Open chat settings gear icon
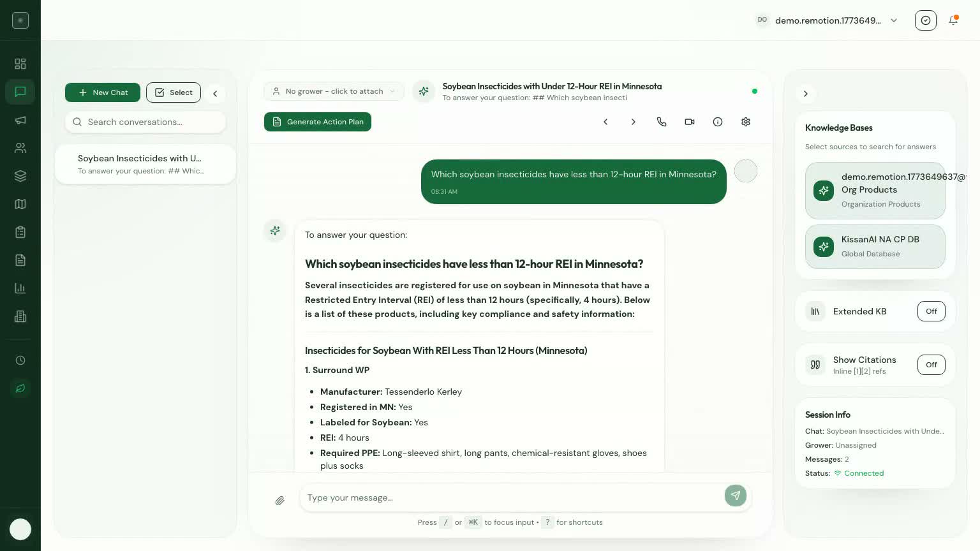Viewport: 980px width, 551px height. click(x=746, y=122)
